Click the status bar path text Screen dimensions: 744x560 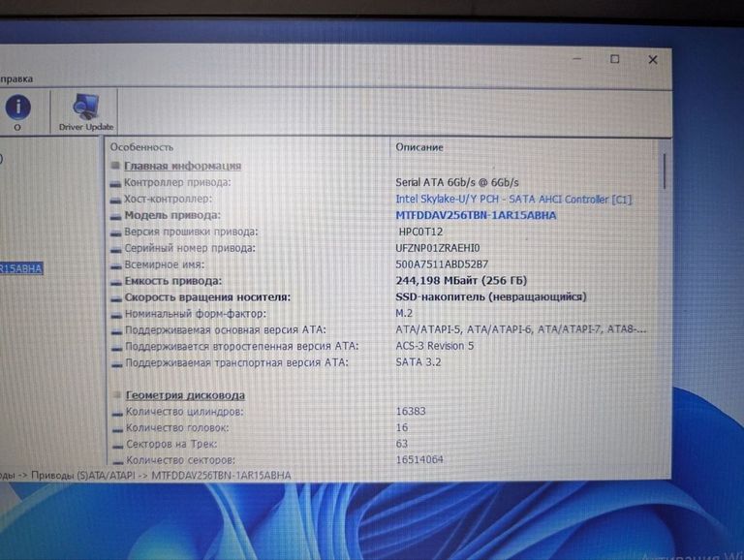point(144,475)
